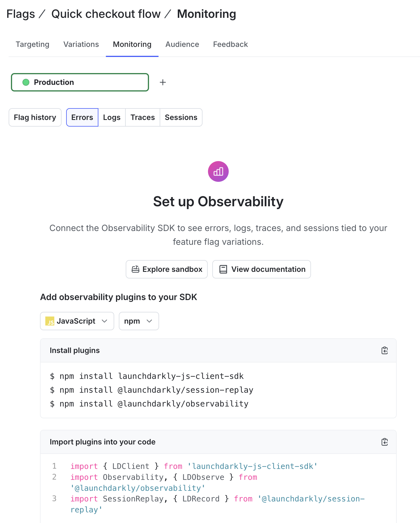Click the Flag history button
The image size is (420, 523).
click(35, 117)
